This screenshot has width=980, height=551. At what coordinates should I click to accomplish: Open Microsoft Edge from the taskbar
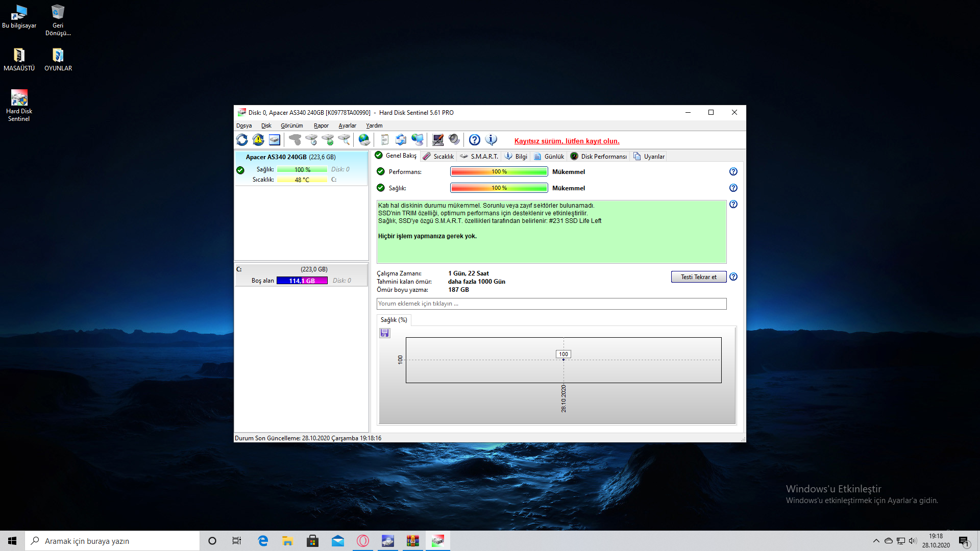pos(263,541)
